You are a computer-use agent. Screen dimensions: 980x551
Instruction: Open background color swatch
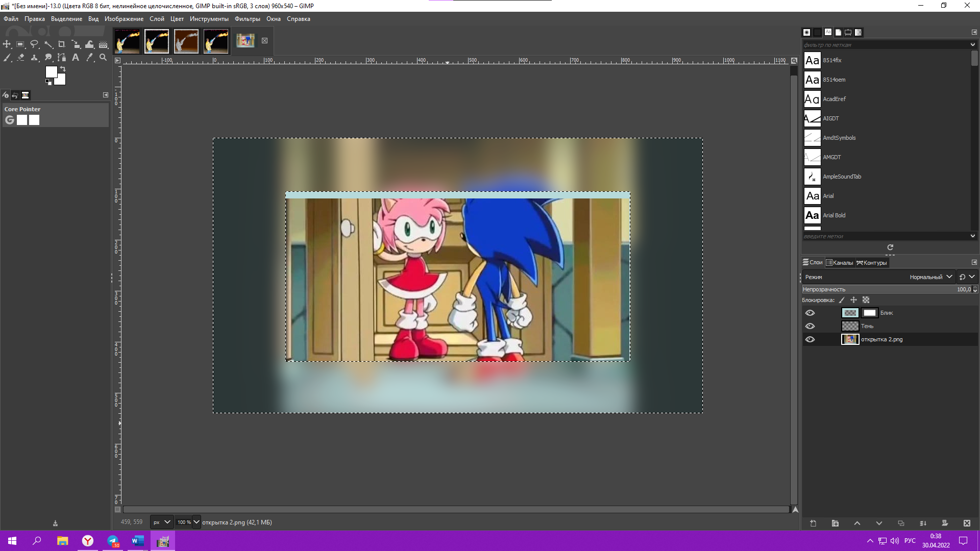click(61, 81)
